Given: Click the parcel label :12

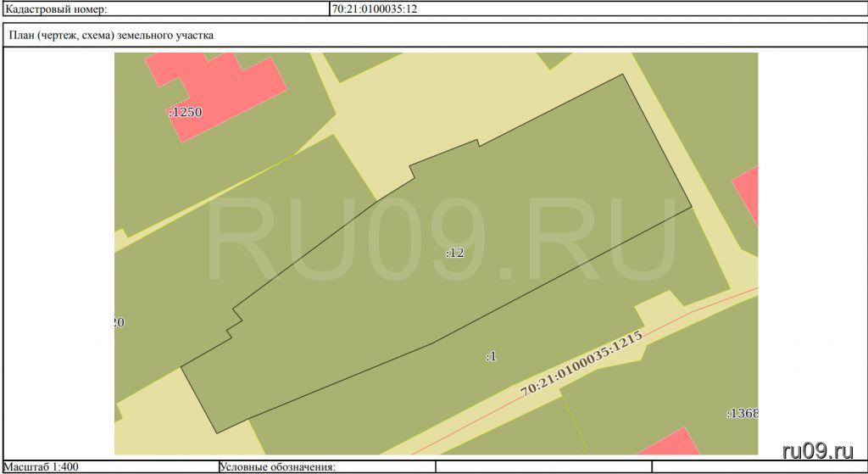Looking at the screenshot, I should (x=455, y=253).
